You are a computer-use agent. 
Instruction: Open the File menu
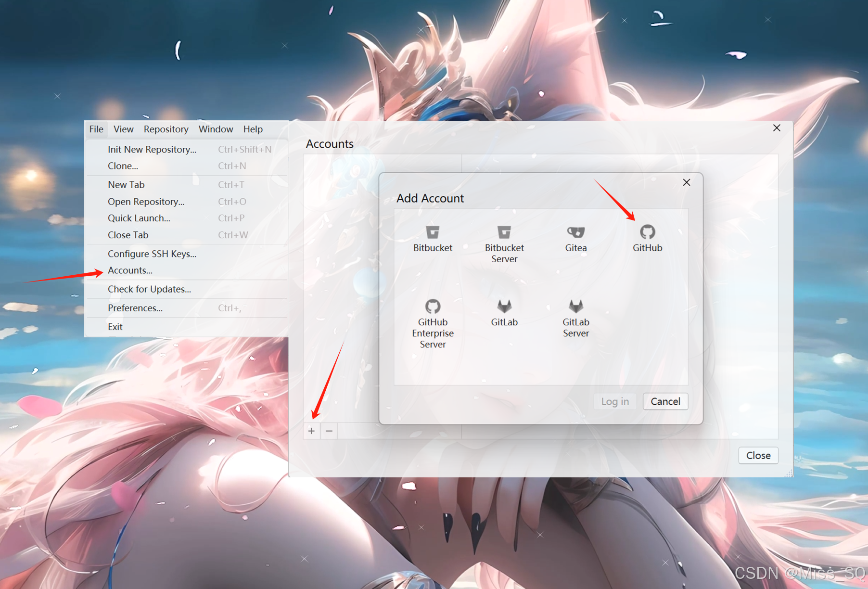(x=96, y=129)
